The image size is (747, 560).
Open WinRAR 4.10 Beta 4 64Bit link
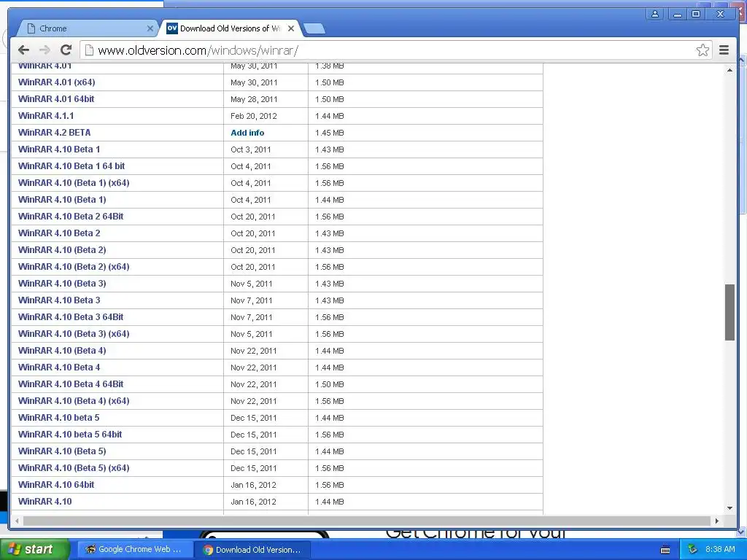point(71,384)
